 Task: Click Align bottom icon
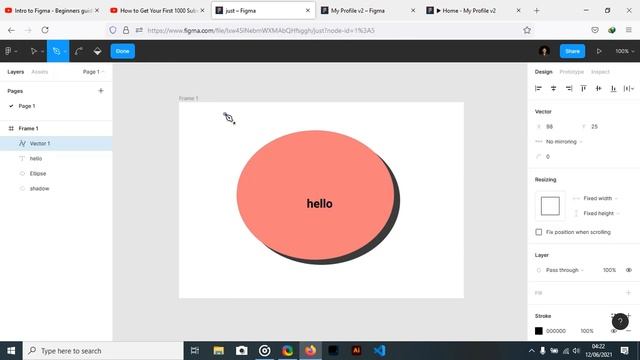coord(613,88)
